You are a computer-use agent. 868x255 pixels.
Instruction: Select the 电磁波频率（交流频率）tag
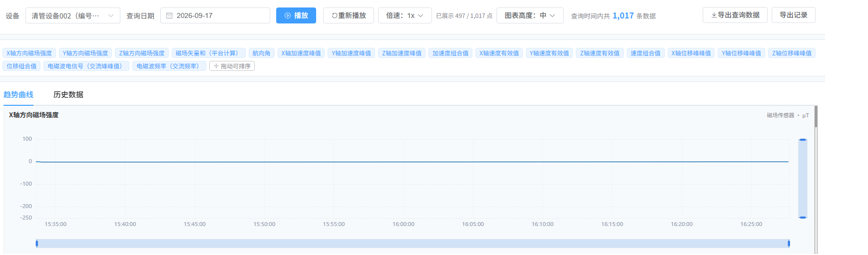tap(169, 66)
